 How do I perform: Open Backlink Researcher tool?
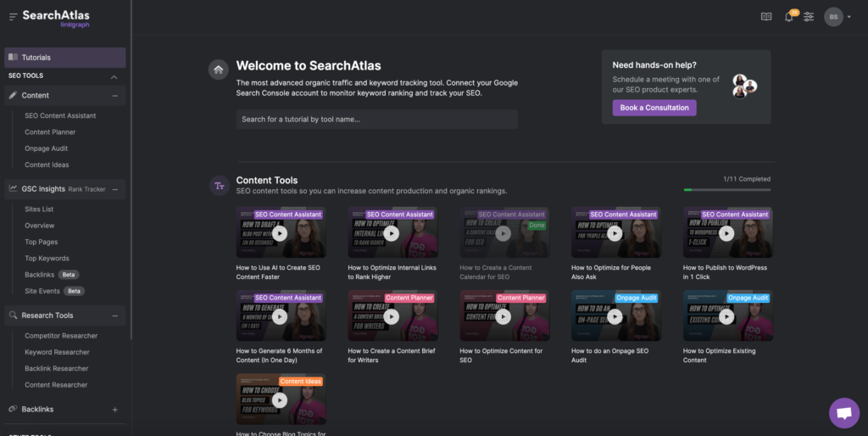(57, 368)
